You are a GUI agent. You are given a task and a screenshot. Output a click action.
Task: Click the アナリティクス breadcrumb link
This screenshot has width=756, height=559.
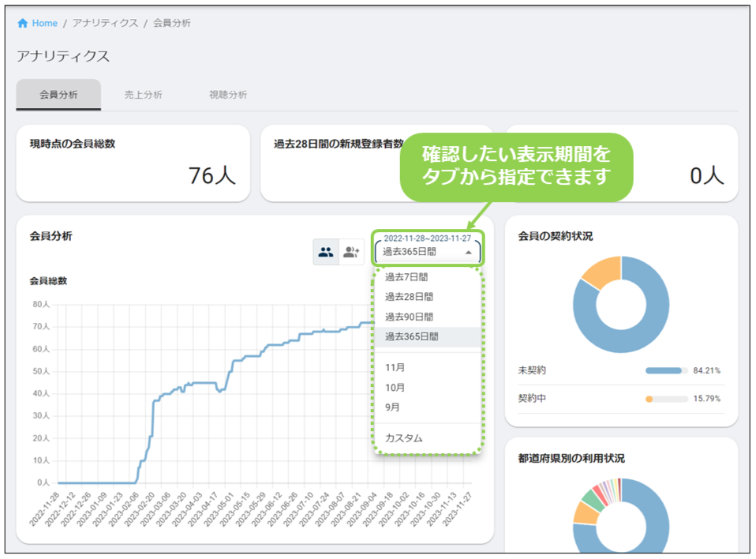tap(104, 24)
